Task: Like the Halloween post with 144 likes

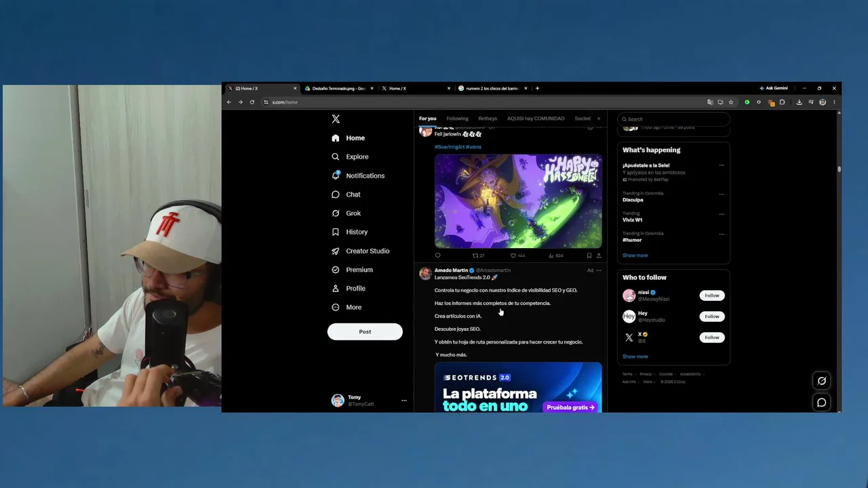Action: coord(517,256)
